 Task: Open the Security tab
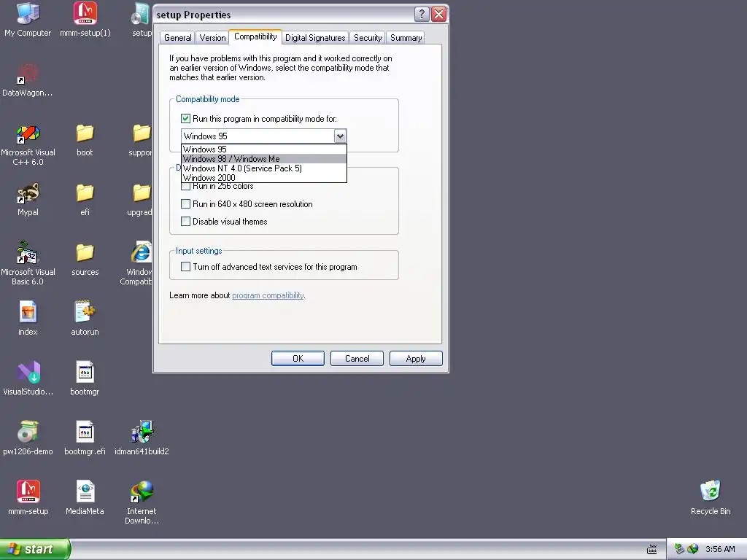click(368, 38)
